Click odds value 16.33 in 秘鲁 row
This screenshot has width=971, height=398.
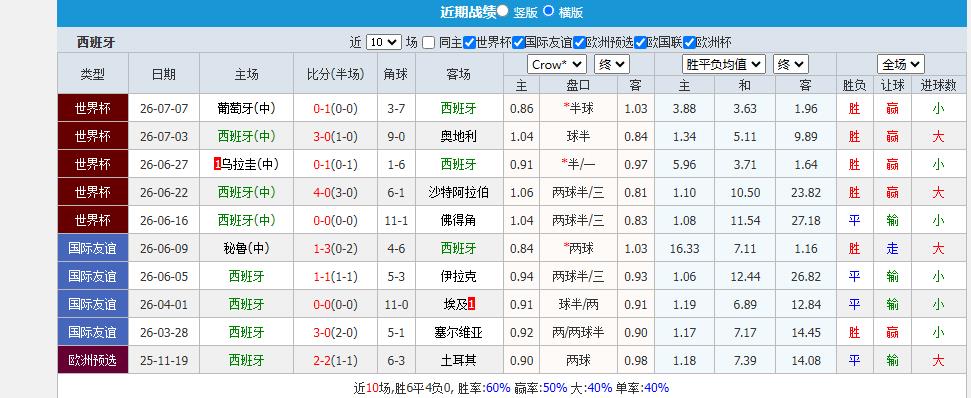click(684, 249)
